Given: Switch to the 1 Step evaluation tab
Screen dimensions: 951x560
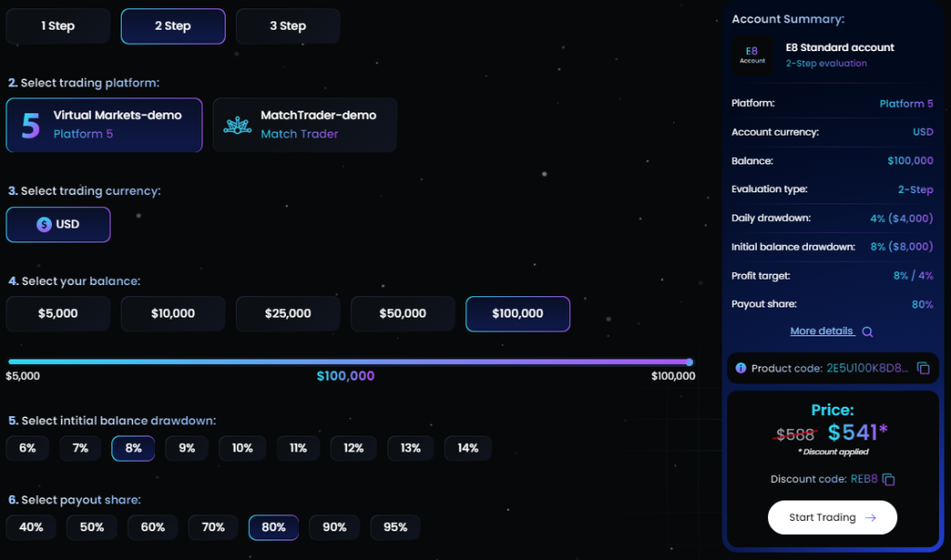Looking at the screenshot, I should pyautogui.click(x=58, y=26).
